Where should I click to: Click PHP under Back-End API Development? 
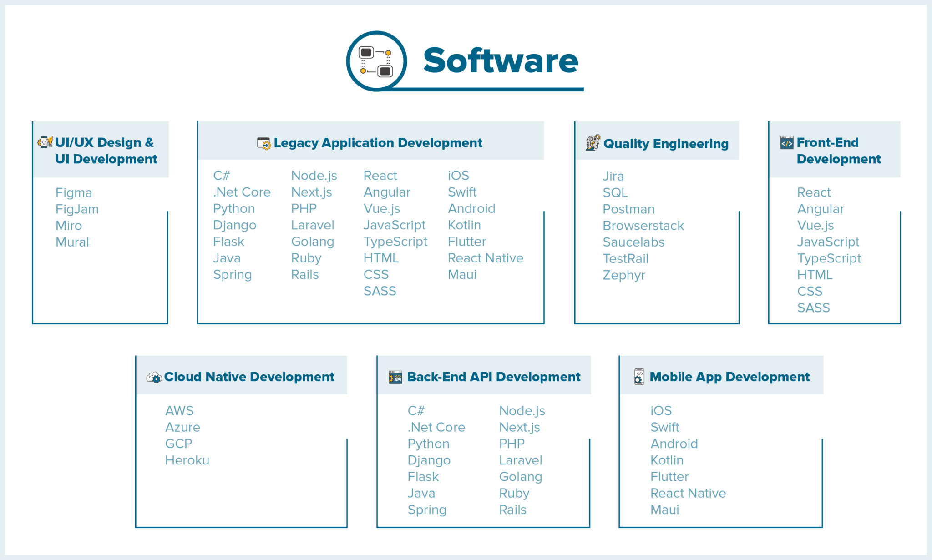pyautogui.click(x=512, y=444)
